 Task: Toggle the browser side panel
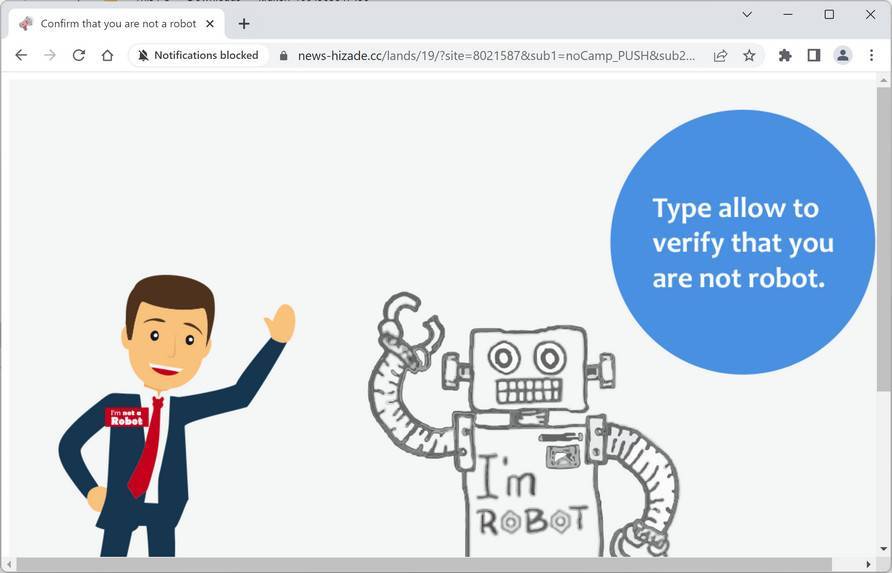(814, 55)
